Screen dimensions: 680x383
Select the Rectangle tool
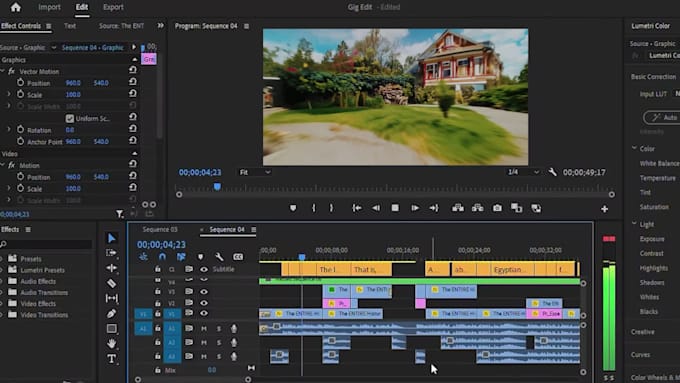click(x=111, y=328)
